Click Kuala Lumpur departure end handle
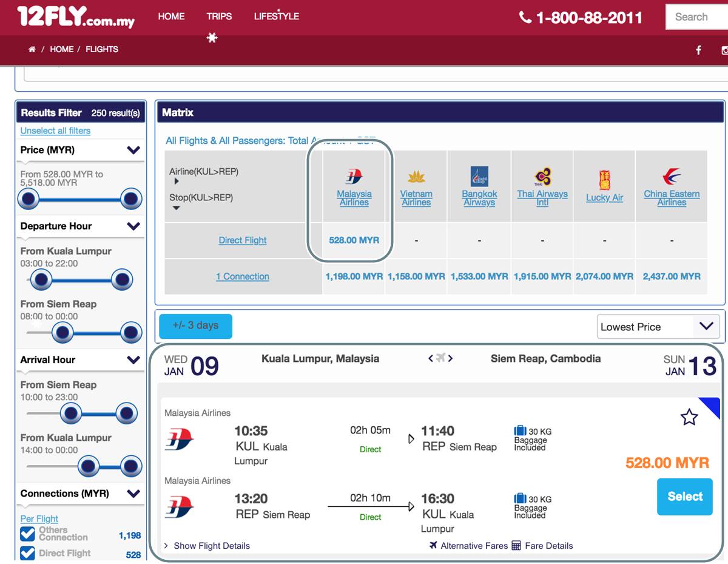Viewport: 728px width, 564px height. pyautogui.click(x=122, y=280)
